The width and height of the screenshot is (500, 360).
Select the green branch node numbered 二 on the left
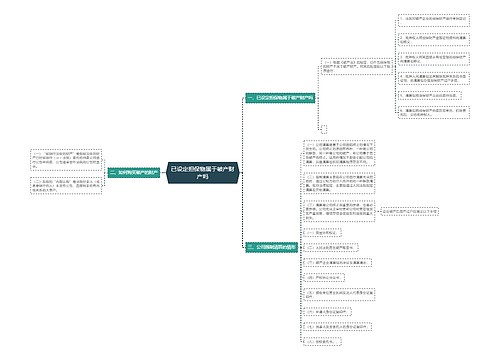pyautogui.click(x=134, y=173)
